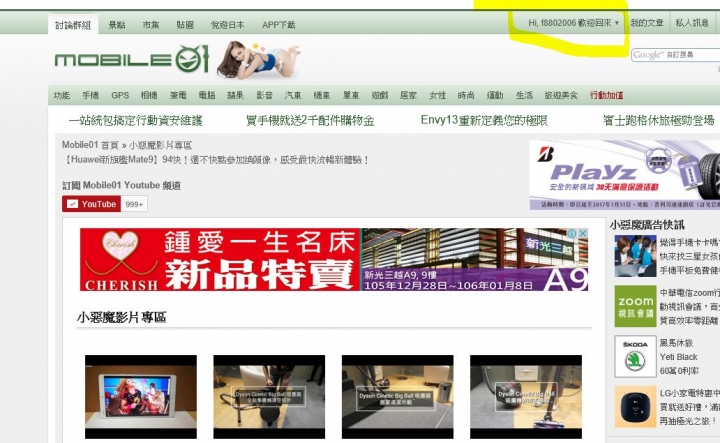
Task: Open the 居家 category menu
Action: [408, 95]
